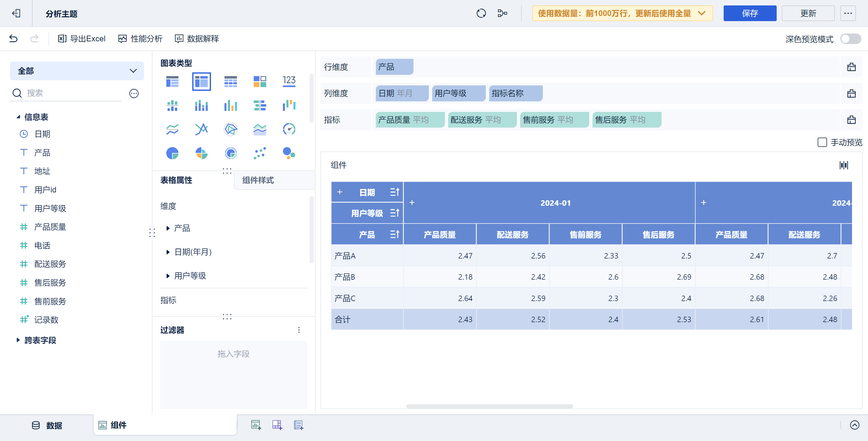Switch to the 数据 bottom tab
This screenshot has width=868, height=441.
pyautogui.click(x=47, y=425)
